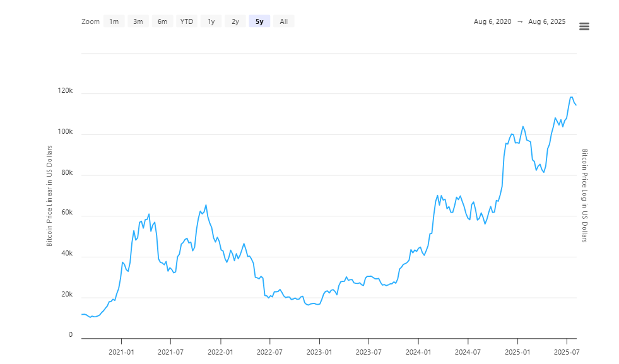Click the 2022-01 x-axis label
Screen dimensions: 619x364
tap(220, 352)
